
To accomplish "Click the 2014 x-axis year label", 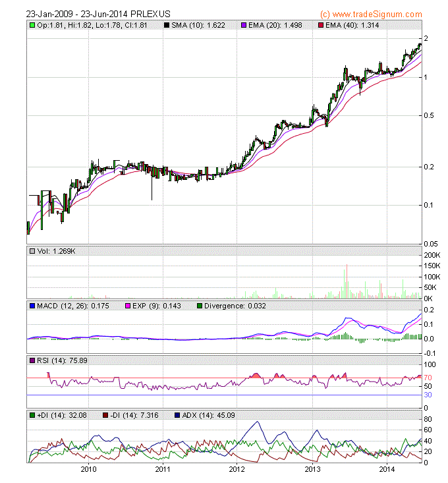I will point(387,469).
